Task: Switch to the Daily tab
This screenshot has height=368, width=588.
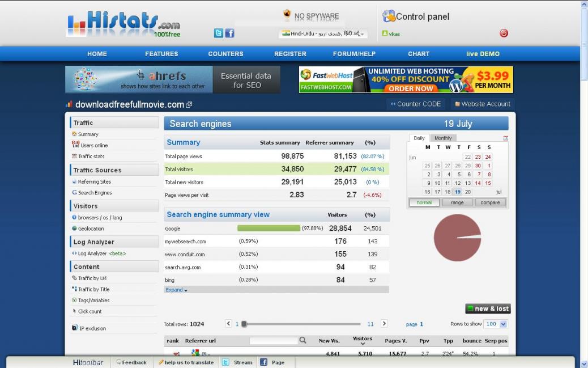Action: [419, 138]
